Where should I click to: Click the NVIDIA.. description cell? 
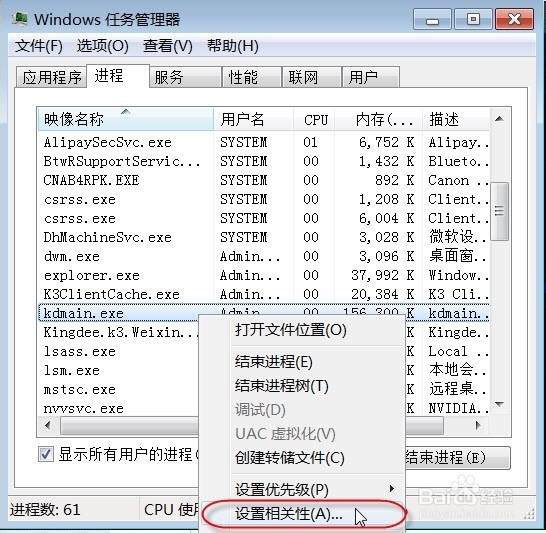pyautogui.click(x=458, y=408)
